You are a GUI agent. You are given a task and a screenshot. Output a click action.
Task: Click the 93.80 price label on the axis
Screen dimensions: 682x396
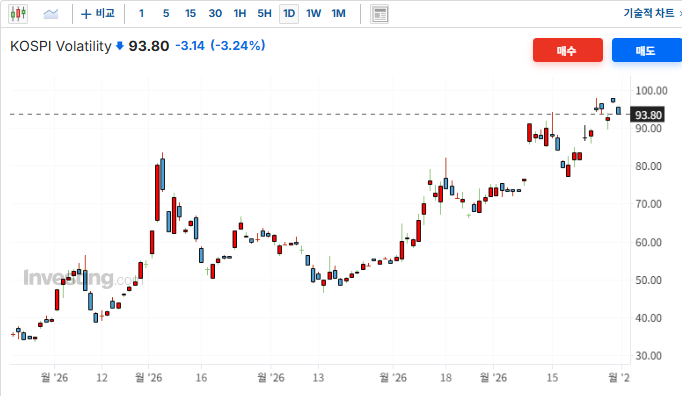point(648,115)
